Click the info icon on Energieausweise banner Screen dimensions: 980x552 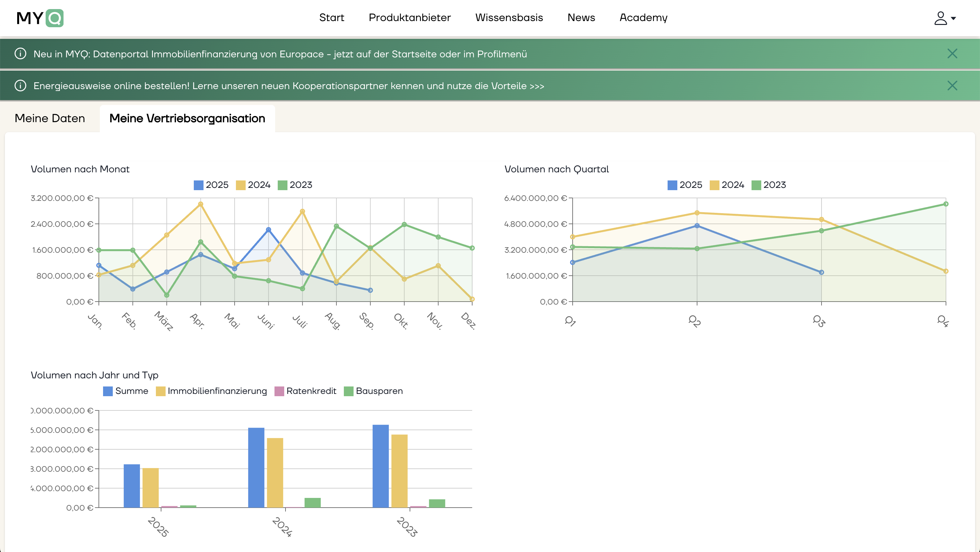tap(20, 86)
